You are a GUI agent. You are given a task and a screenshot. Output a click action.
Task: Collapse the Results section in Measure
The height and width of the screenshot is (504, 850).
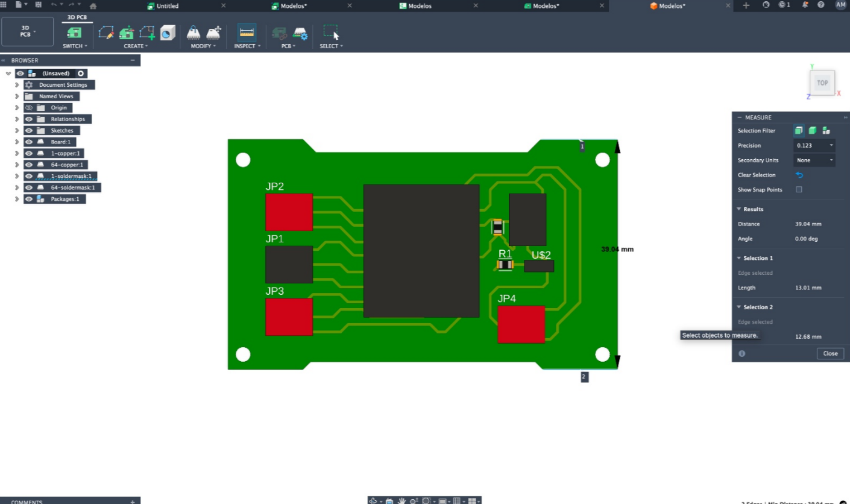pyautogui.click(x=739, y=209)
